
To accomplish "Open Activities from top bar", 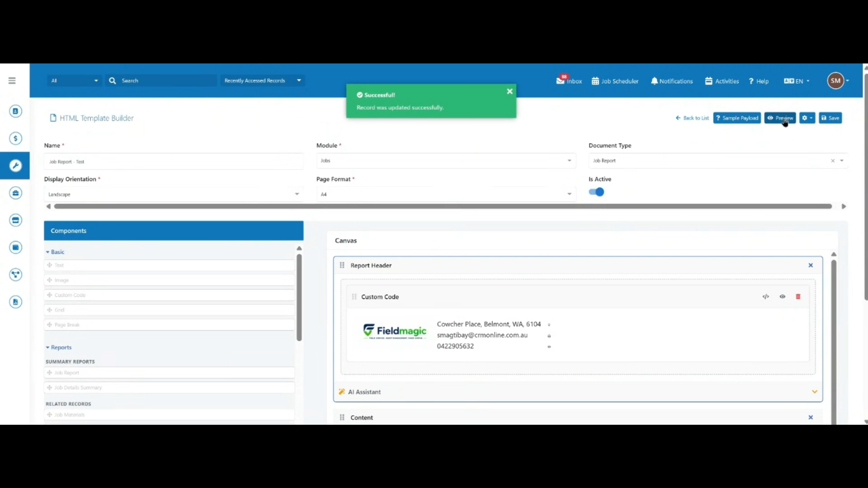I will point(722,81).
